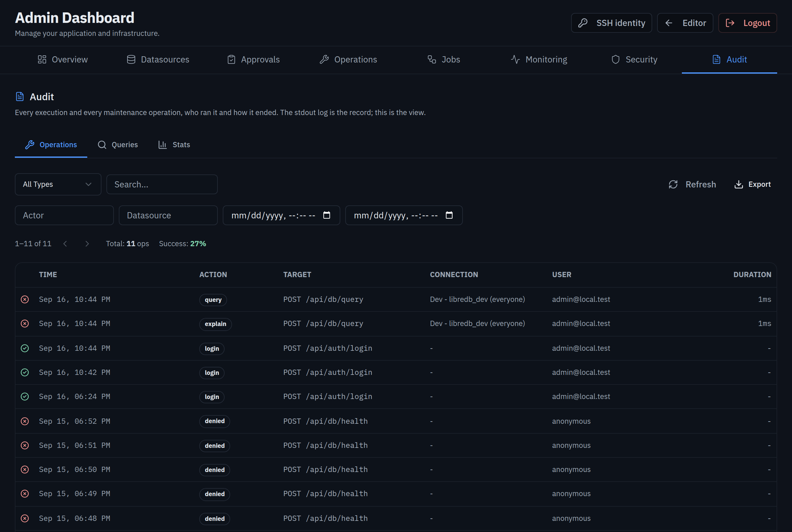Click the Refresh circular arrows icon
The width and height of the screenshot is (792, 532).
(x=673, y=184)
